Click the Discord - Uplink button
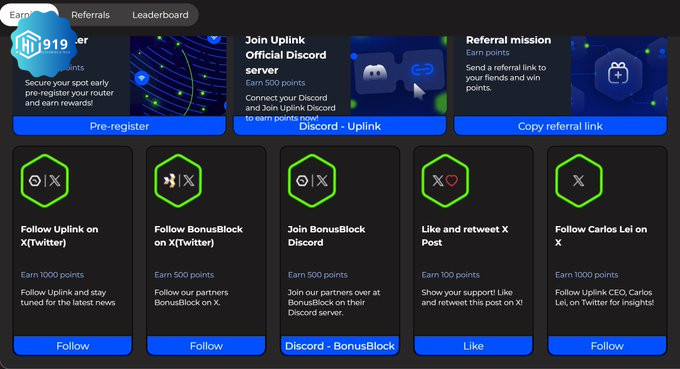This screenshot has height=369, width=680. (x=340, y=126)
